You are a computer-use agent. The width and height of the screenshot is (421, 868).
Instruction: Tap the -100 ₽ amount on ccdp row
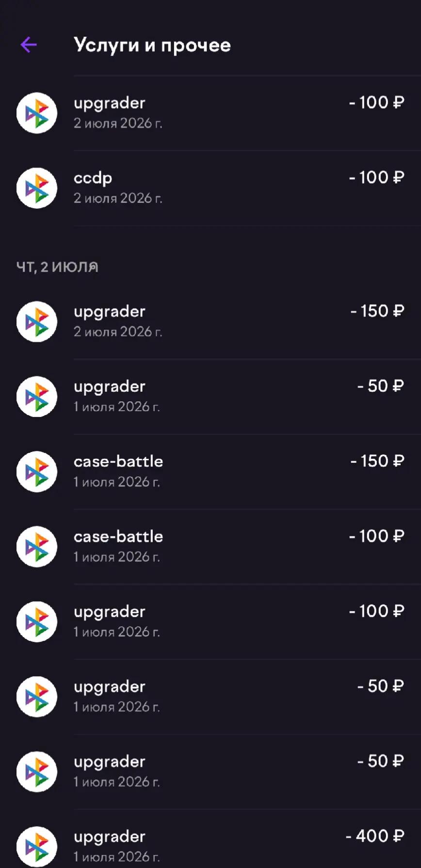376,178
